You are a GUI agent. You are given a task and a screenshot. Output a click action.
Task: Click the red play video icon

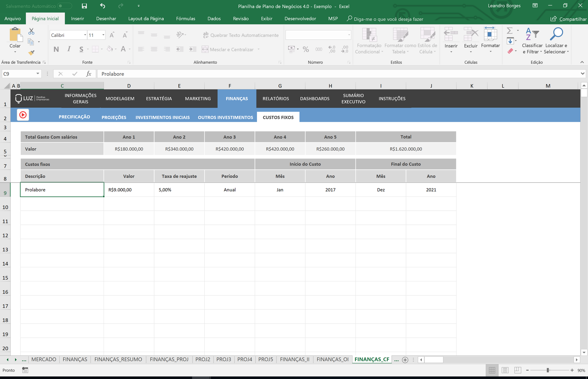tap(23, 115)
